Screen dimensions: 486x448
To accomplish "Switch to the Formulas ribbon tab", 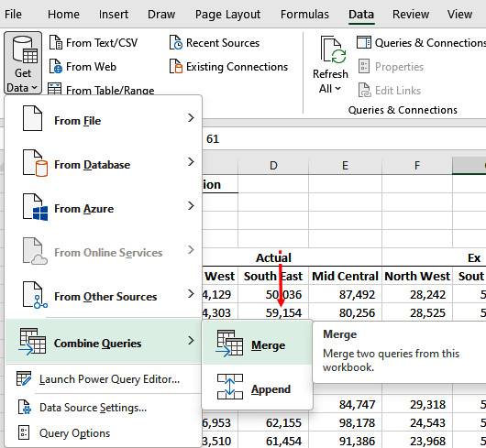I will [304, 15].
